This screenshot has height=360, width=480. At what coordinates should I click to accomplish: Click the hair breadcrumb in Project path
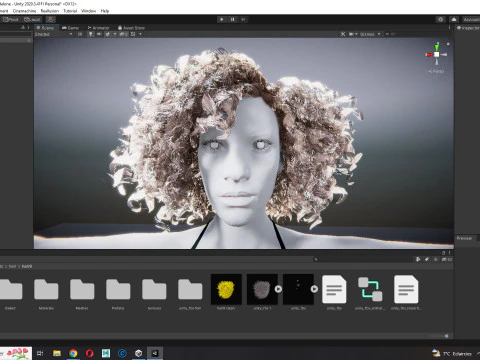point(12,266)
